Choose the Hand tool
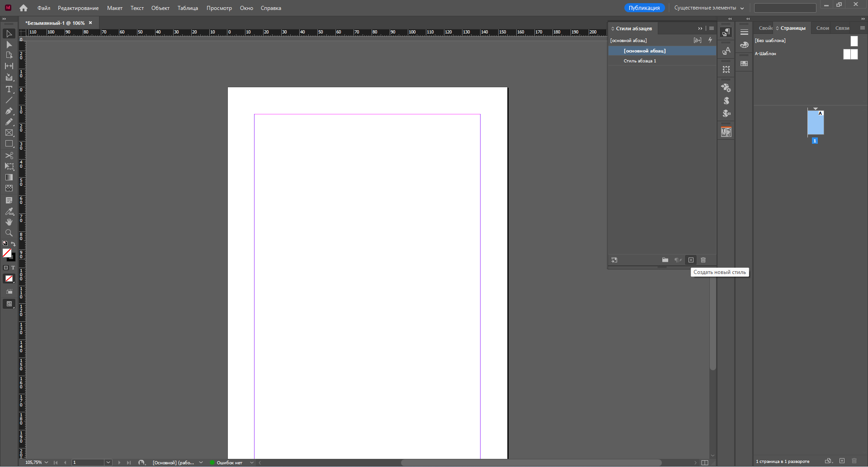This screenshot has height=467, width=868. point(9,222)
